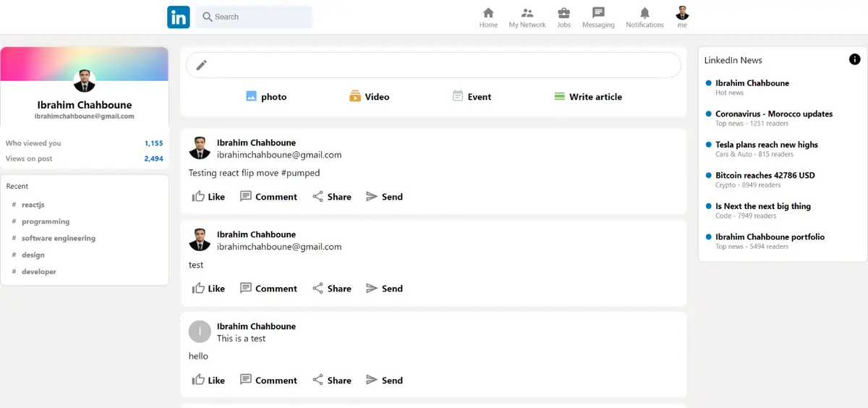This screenshot has width=868, height=408.
Task: Click the pencil icon in post box
Action: tap(202, 65)
